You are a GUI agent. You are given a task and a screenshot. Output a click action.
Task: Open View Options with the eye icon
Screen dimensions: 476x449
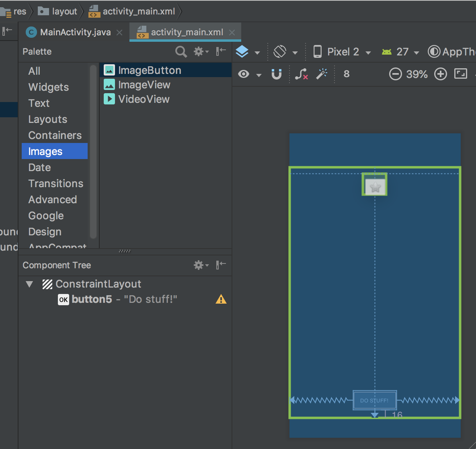(x=243, y=74)
